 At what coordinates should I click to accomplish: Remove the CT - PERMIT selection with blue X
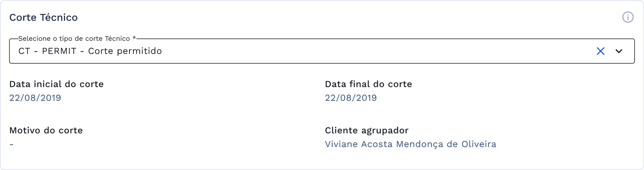pyautogui.click(x=600, y=51)
